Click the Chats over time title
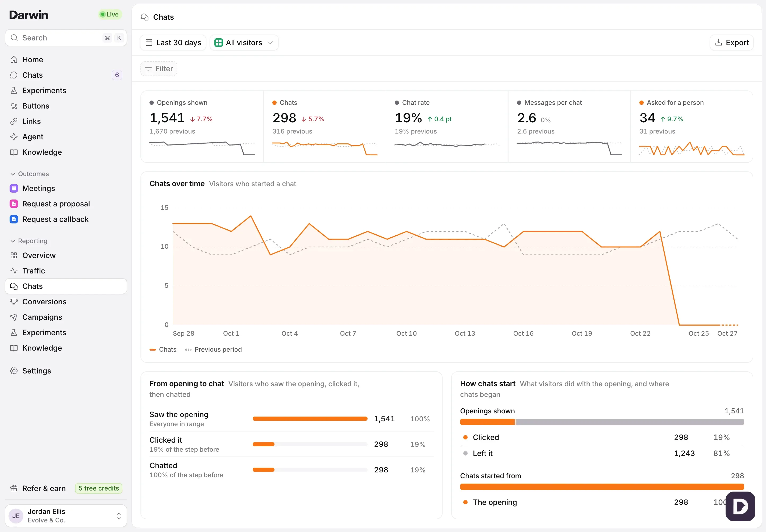The image size is (766, 532). point(177,184)
